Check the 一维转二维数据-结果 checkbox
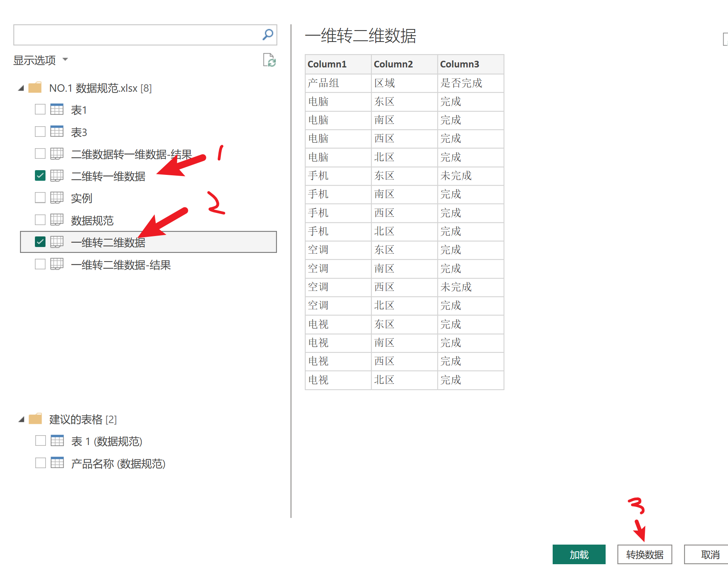 pyautogui.click(x=40, y=264)
